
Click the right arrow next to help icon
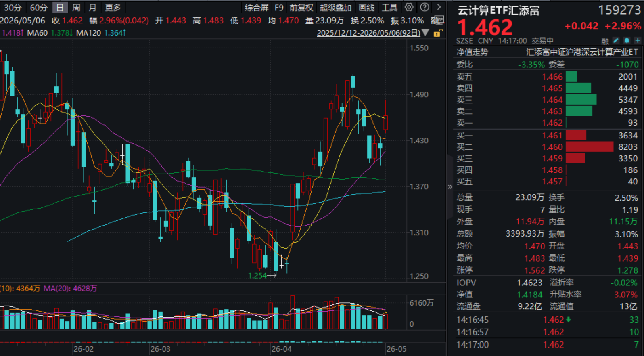(x=439, y=7)
